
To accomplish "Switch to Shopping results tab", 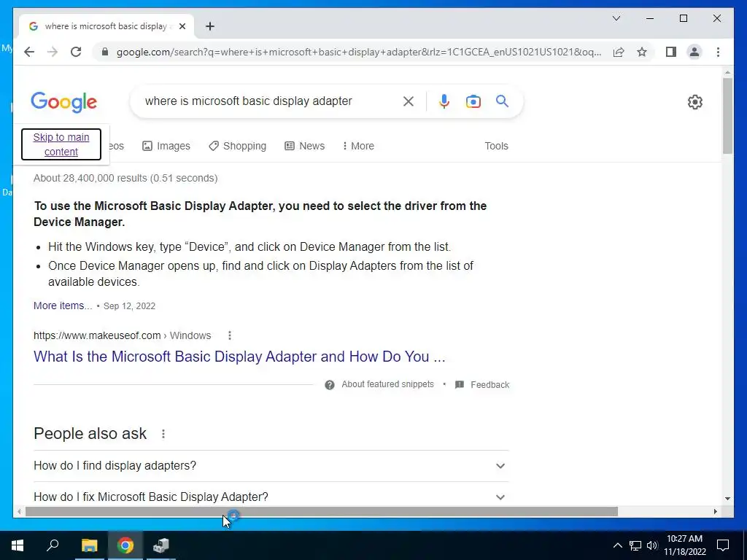I will (x=237, y=146).
